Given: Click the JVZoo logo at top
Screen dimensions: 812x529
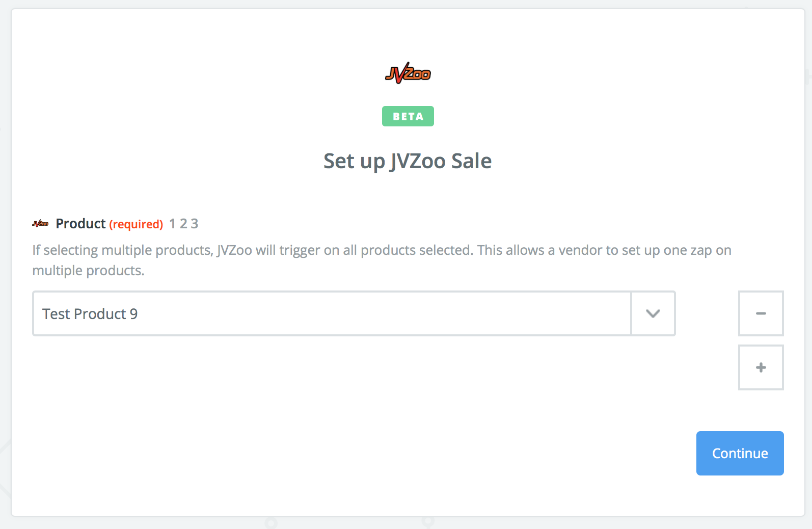Looking at the screenshot, I should [408, 73].
